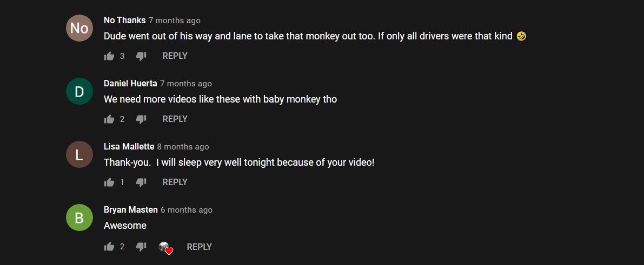Click the '6 months ago' timestamp link

(187, 210)
